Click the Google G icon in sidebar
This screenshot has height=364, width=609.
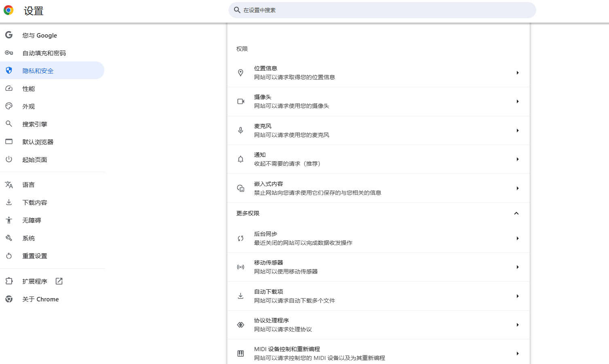9,35
